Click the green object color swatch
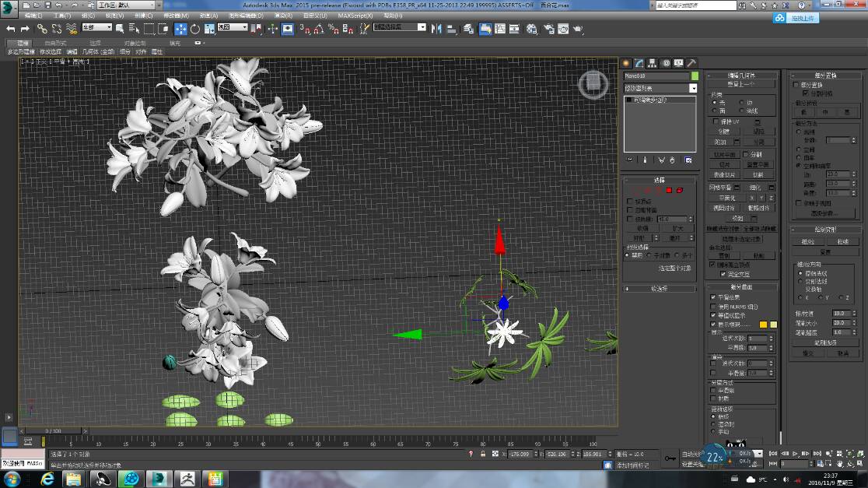 (x=695, y=76)
